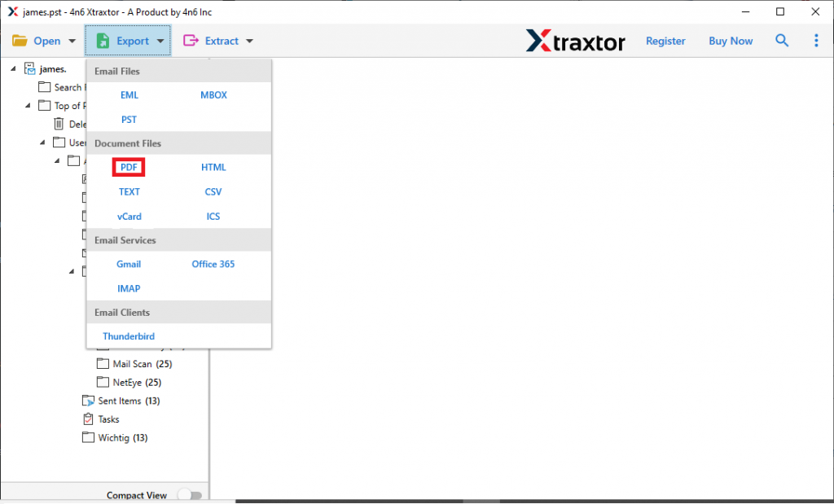This screenshot has width=834, height=504.
Task: Click the Tasks folder icon
Action: [x=88, y=419]
